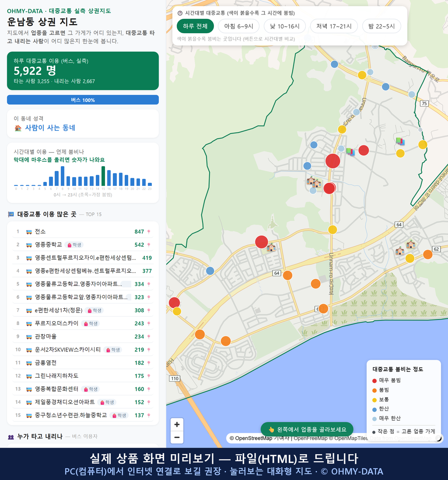This screenshot has height=480, width=448.
Task: Click the green hour 15 chart bar
Action: [103, 176]
